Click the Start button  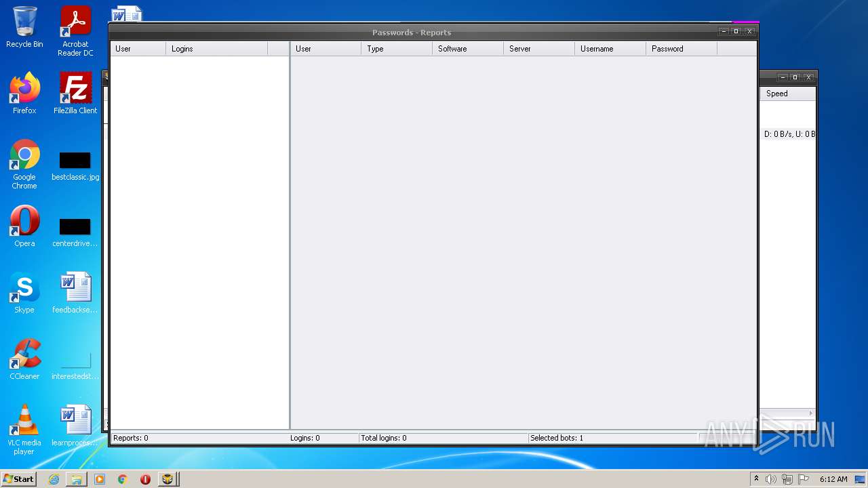pos(19,479)
